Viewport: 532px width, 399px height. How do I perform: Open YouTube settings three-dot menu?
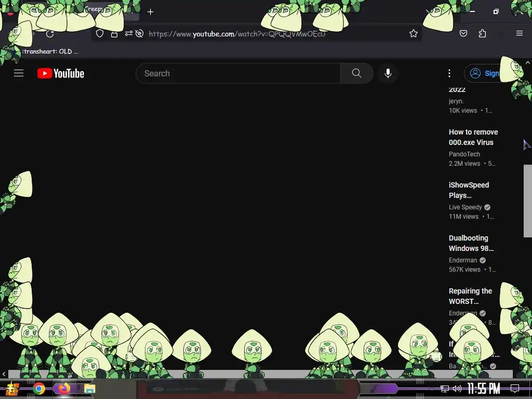(x=449, y=73)
